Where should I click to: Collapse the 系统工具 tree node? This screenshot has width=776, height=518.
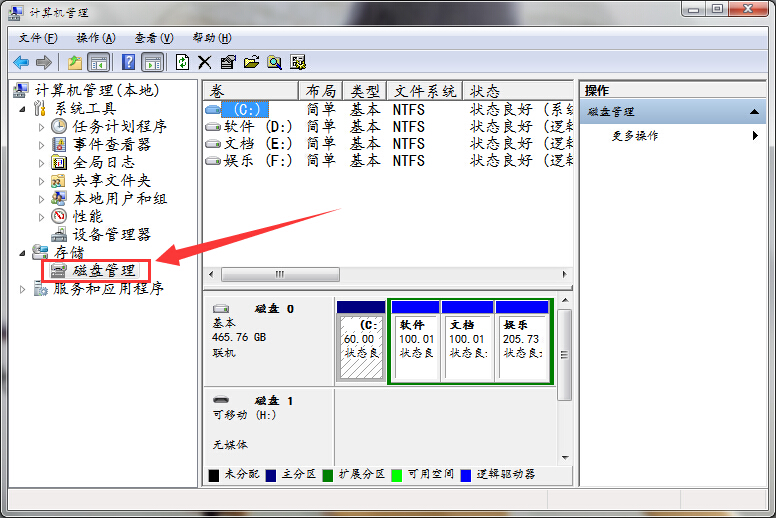23,109
